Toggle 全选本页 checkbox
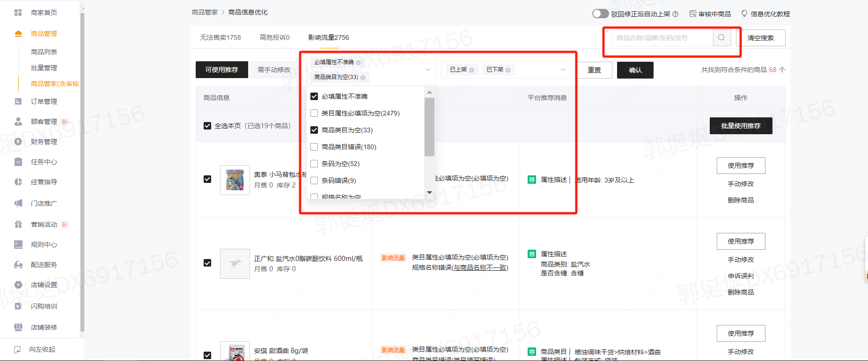This screenshot has width=868, height=361. (207, 126)
